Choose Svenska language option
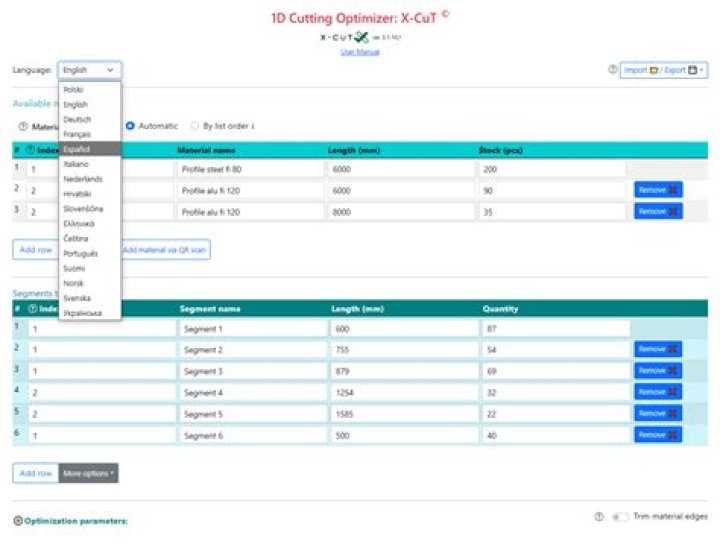The height and width of the screenshot is (547, 720). click(x=90, y=298)
